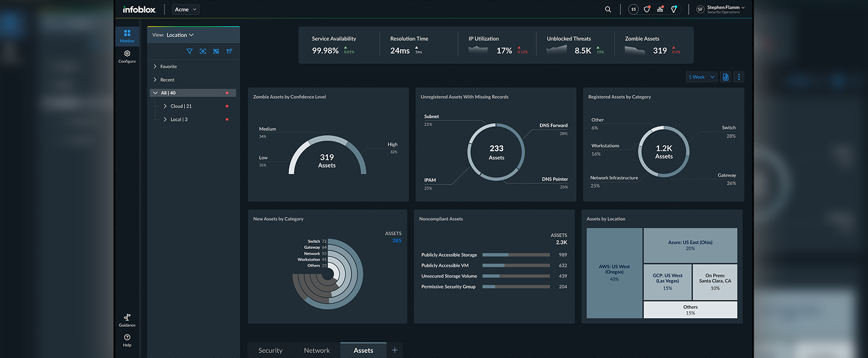Switch to the Security tab
This screenshot has width=868, height=358.
270,350
